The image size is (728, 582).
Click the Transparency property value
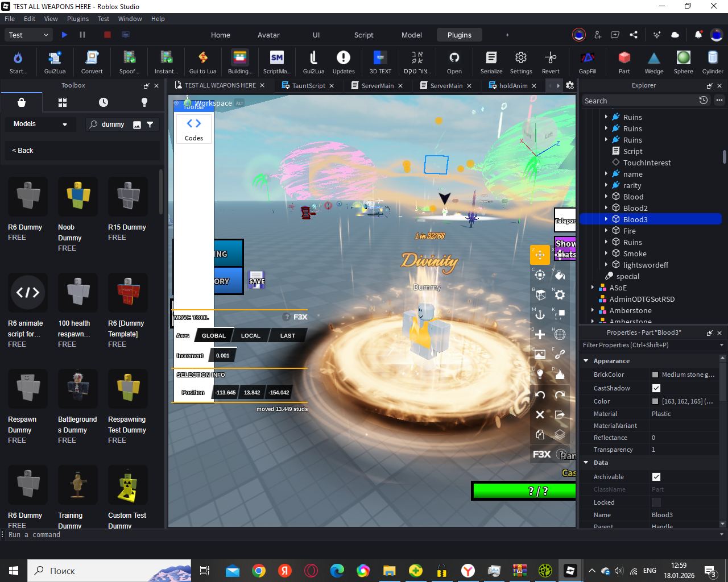684,450
